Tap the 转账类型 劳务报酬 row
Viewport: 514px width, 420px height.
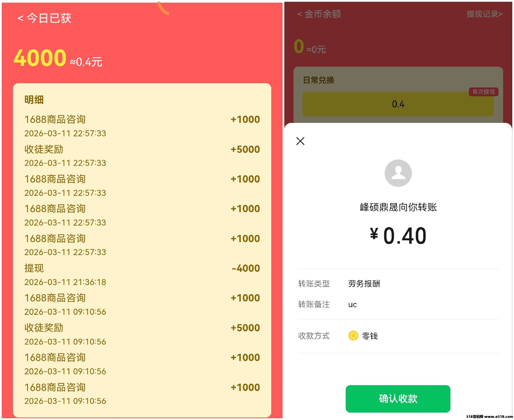[x=398, y=283]
